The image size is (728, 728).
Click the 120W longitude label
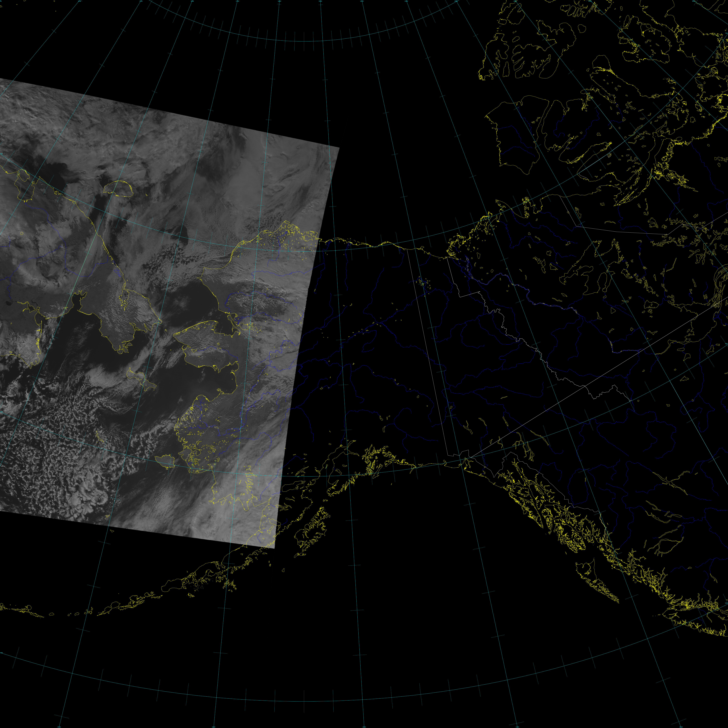(456, 1)
